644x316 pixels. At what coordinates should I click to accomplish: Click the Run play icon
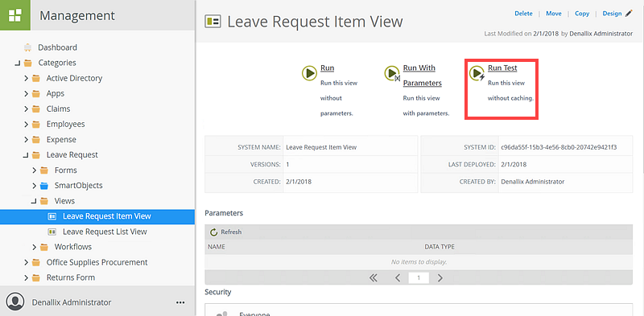(309, 73)
